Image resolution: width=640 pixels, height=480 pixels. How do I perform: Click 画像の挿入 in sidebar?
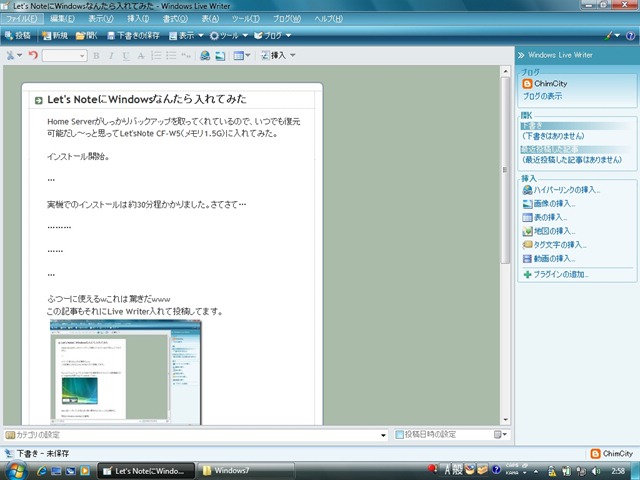(x=549, y=204)
